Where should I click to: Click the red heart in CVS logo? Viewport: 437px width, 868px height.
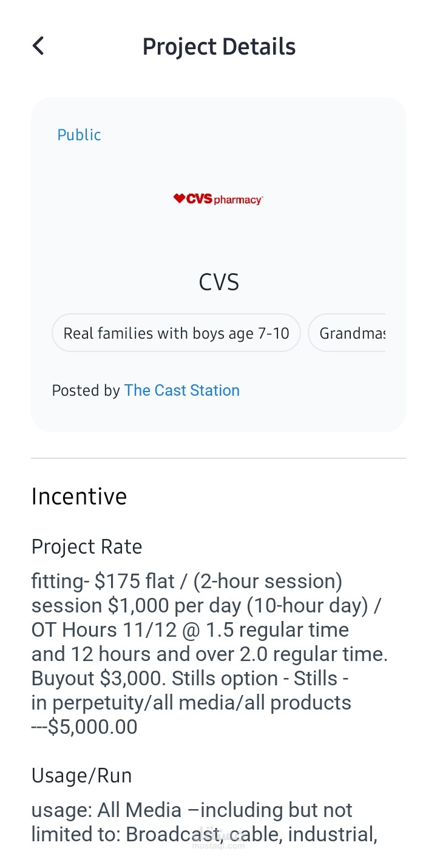[x=178, y=198]
